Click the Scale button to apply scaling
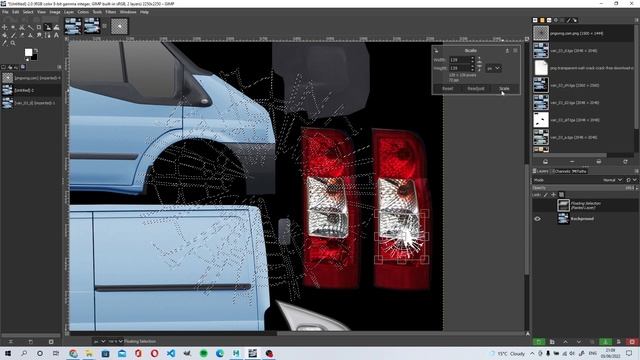This screenshot has width=640, height=360. 504,89
